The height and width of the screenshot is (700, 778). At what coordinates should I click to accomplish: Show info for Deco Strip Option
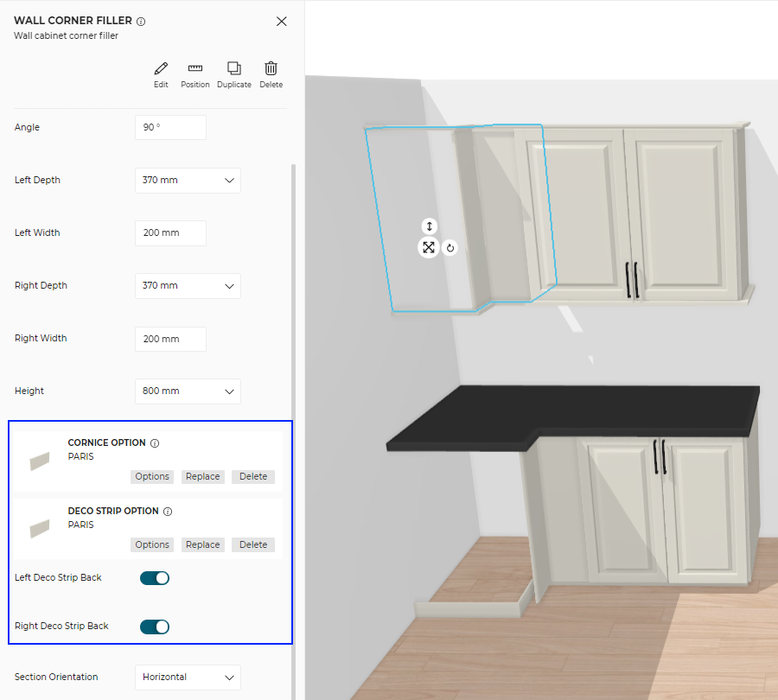pos(168,512)
